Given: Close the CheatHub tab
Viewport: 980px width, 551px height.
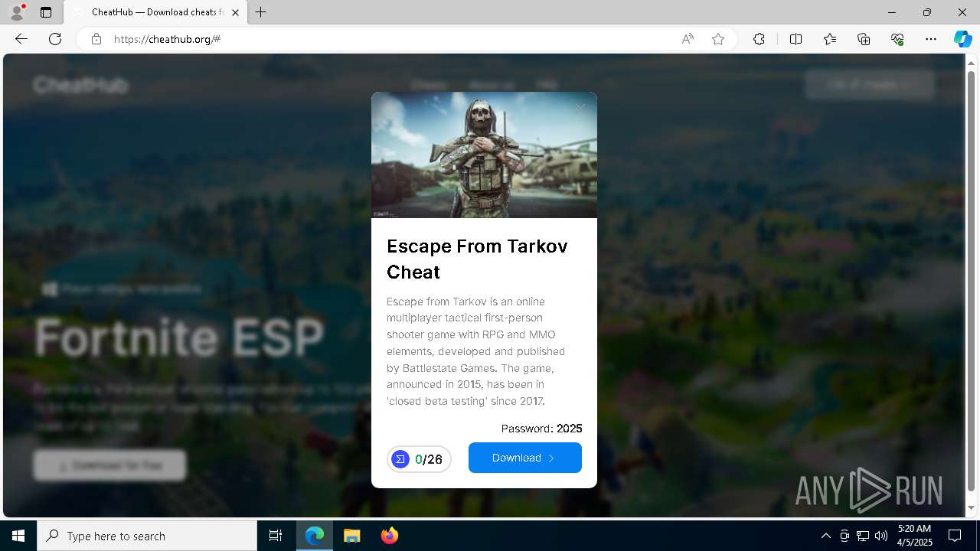Looking at the screenshot, I should pos(236,12).
